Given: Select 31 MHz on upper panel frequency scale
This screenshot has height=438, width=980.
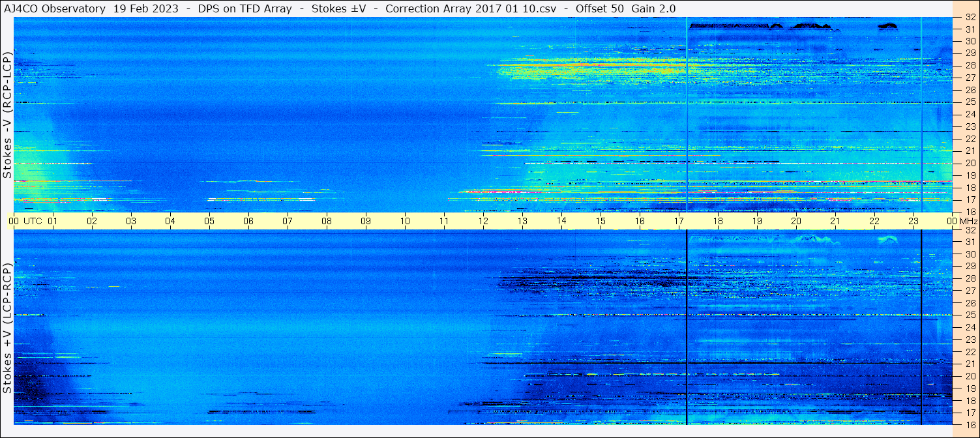Looking at the screenshot, I should click(970, 29).
